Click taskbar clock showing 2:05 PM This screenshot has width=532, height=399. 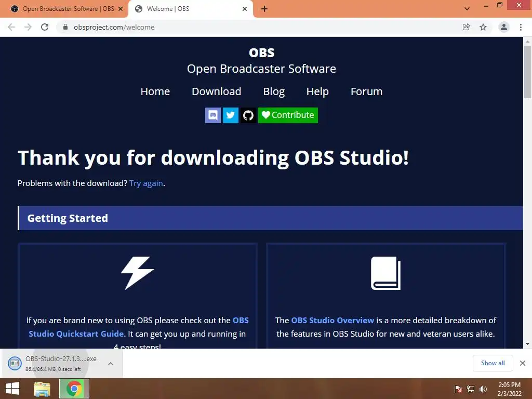pos(509,389)
